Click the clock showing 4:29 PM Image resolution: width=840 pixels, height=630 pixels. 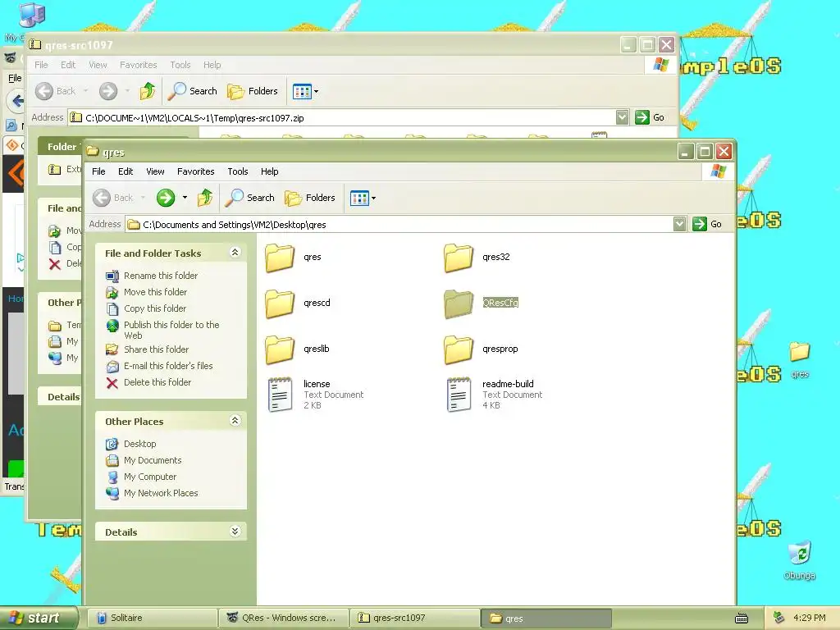point(809,619)
